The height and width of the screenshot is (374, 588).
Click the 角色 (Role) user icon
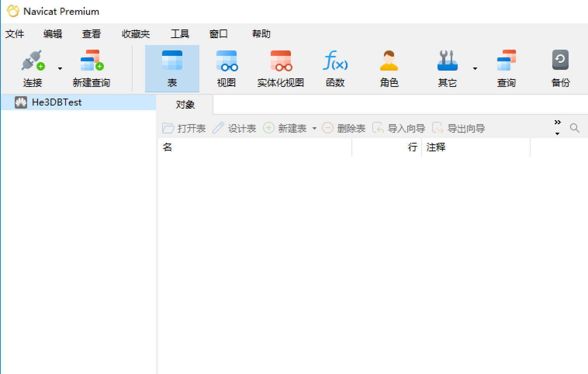tap(389, 61)
